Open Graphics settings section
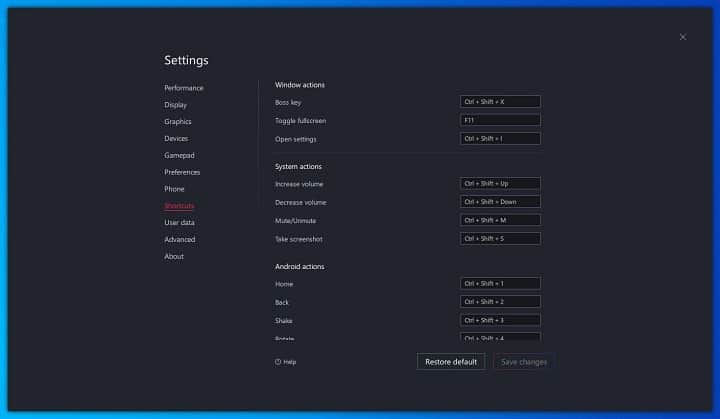The width and height of the screenshot is (720, 419). click(178, 122)
